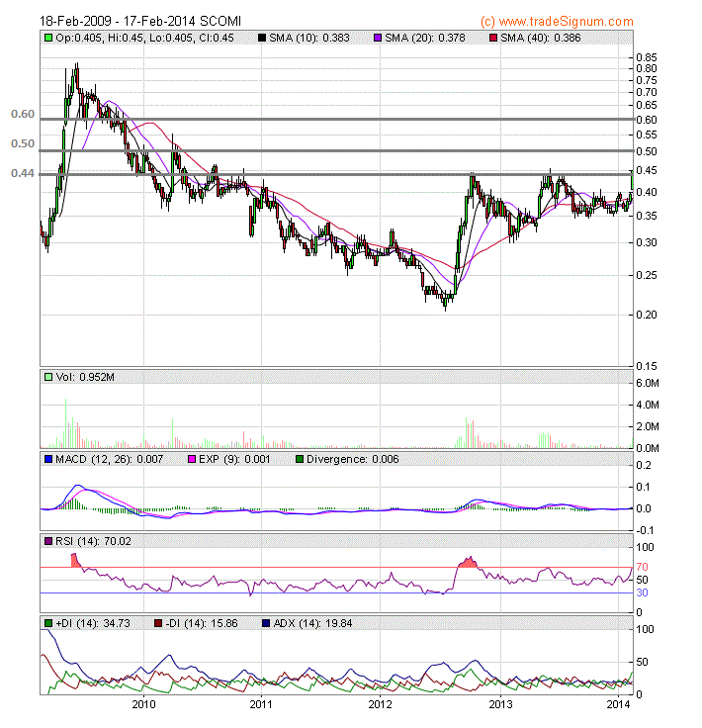The height and width of the screenshot is (728, 702).
Task: Click the 4.0M volume axis label
Action: pos(648,405)
